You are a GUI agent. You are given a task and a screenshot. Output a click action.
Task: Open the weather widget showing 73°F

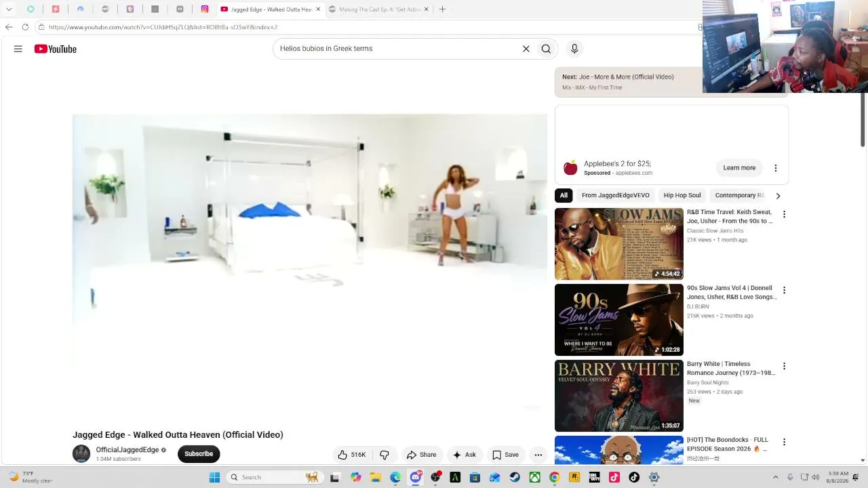pos(30,477)
